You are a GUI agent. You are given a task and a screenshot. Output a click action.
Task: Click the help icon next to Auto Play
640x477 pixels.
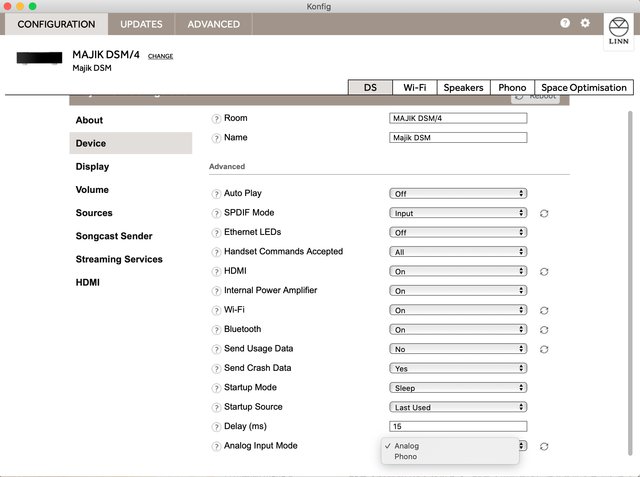[x=216, y=193]
